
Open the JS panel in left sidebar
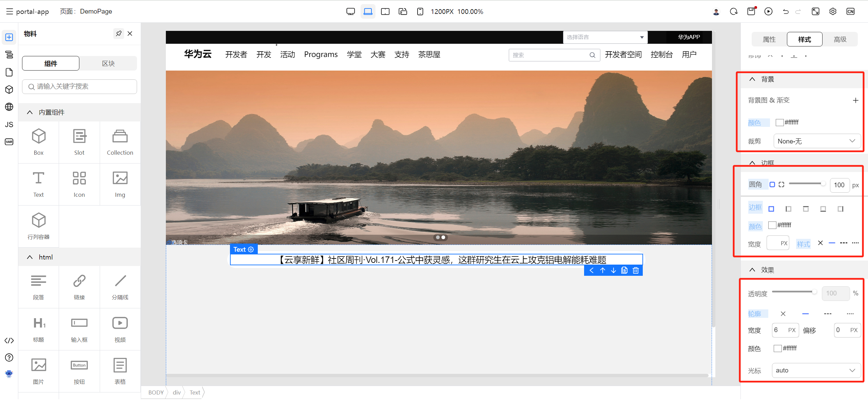(9, 124)
